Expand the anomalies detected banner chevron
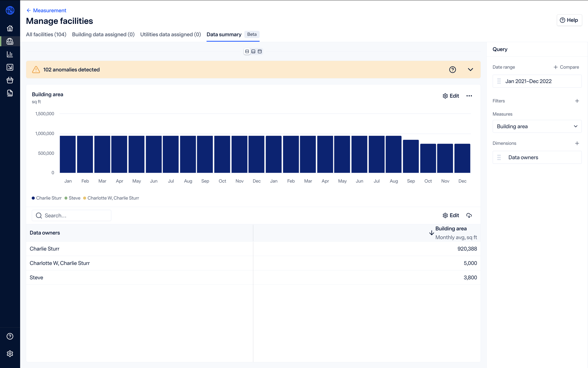588x368 pixels. point(470,70)
